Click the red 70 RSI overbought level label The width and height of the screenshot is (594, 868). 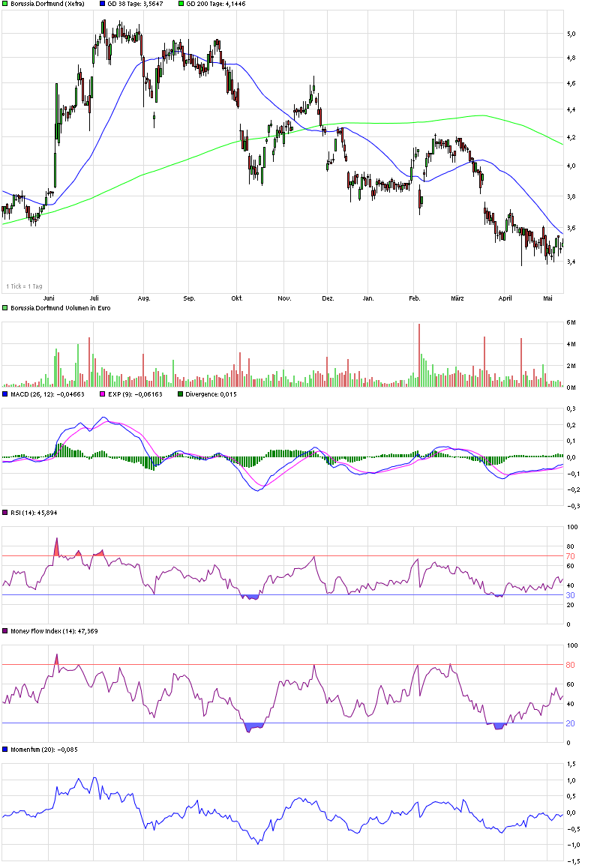(570, 556)
